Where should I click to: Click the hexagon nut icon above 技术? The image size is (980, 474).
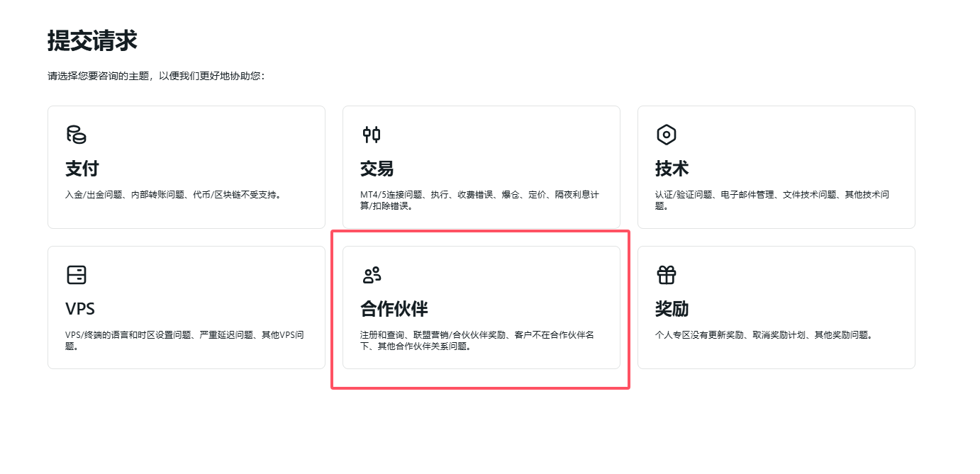(x=666, y=135)
